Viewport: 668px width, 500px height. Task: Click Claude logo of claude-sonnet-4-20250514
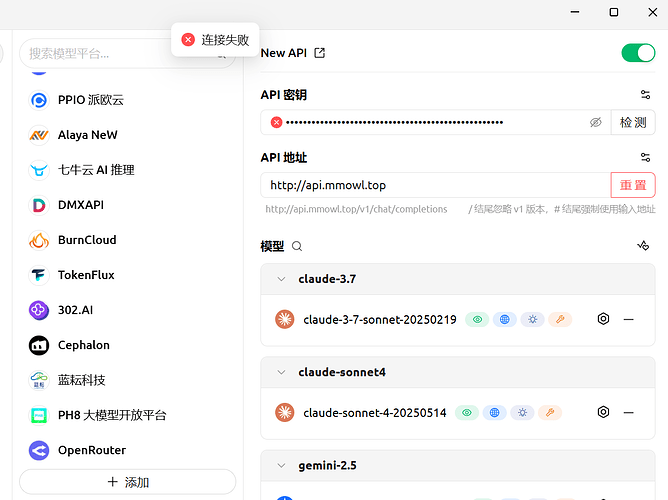pyautogui.click(x=285, y=412)
